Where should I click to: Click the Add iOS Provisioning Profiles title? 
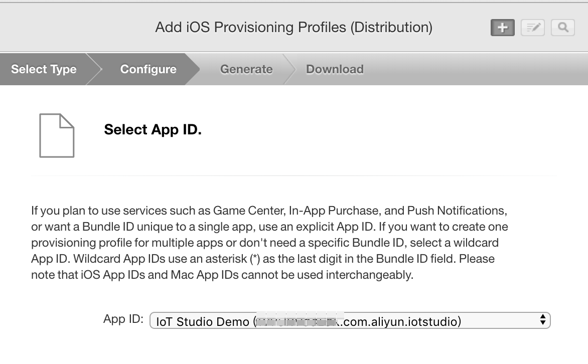[294, 28]
